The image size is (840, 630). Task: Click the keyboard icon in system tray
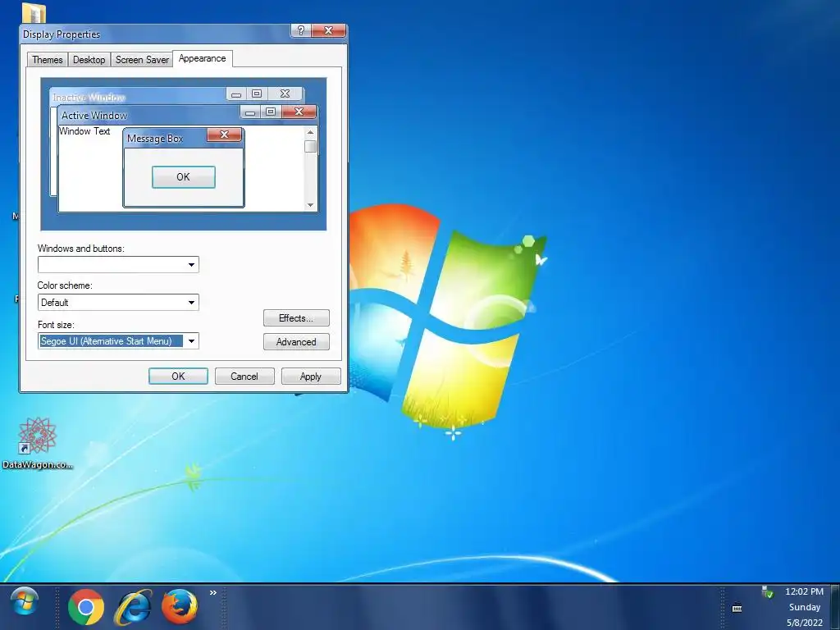point(737,608)
